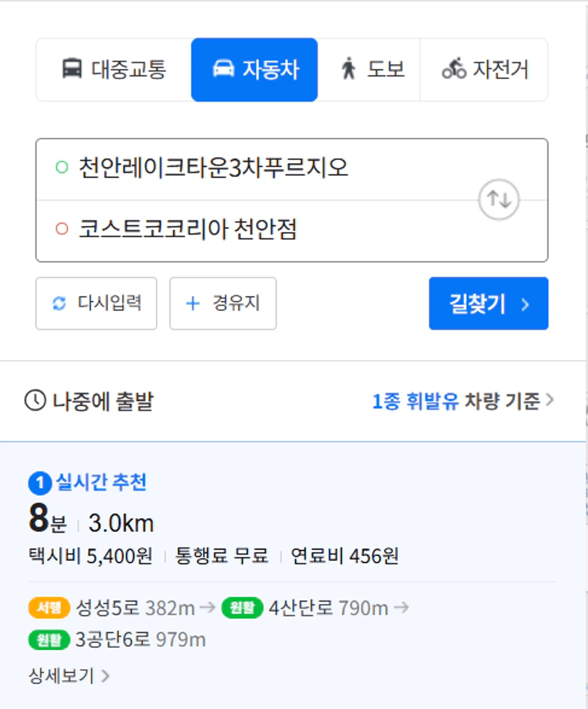Click the plus icon for 경유지

193,304
